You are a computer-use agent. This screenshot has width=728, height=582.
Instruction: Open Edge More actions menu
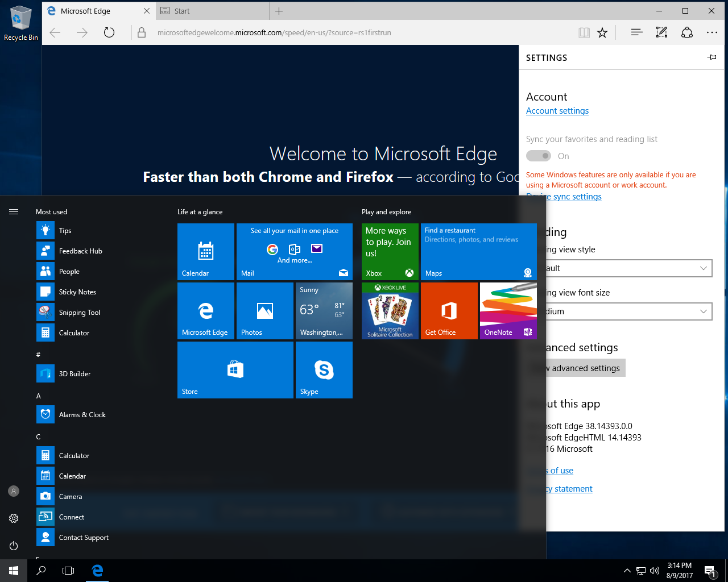point(712,33)
